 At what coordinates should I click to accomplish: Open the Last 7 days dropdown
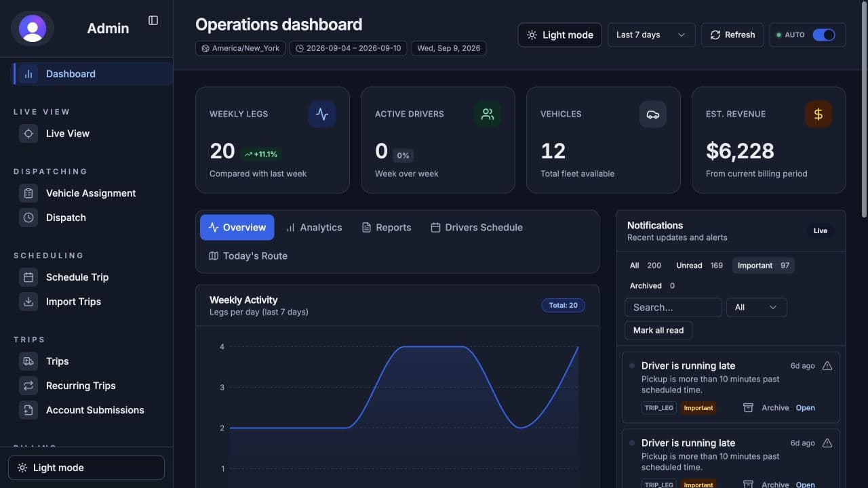(x=651, y=35)
